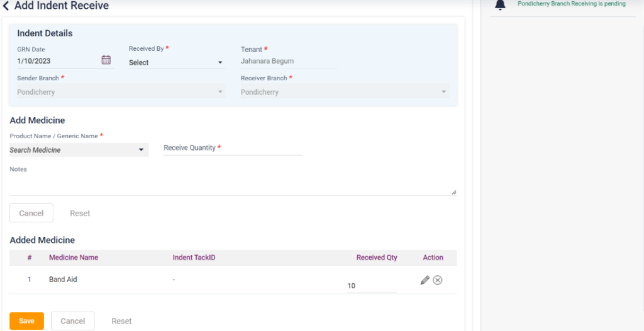Click the Cancel button under the Notes field

tap(31, 214)
